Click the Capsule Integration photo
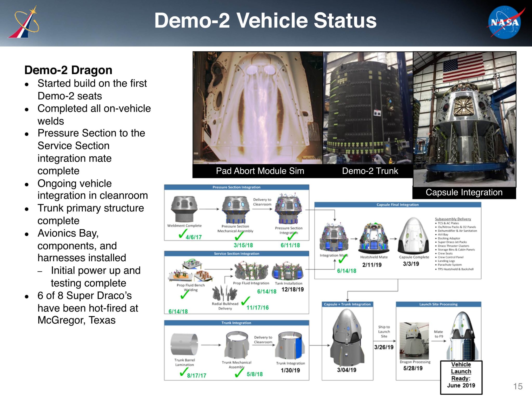Viewport: 532px width, 399px height. [464, 119]
